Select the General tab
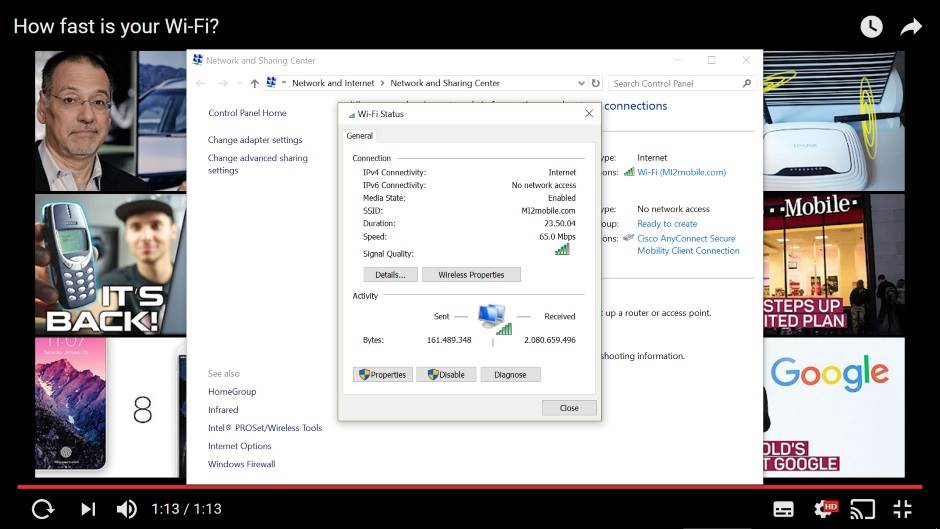The height and width of the screenshot is (529, 940). 359,136
